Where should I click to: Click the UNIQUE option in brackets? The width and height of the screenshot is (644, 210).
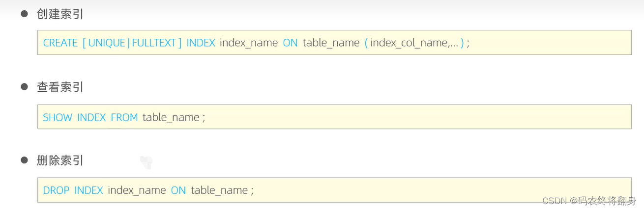click(107, 43)
